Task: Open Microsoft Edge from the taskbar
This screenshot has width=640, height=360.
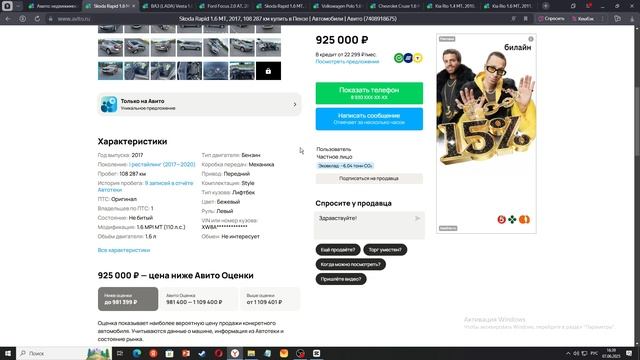Action: [x=136, y=353]
